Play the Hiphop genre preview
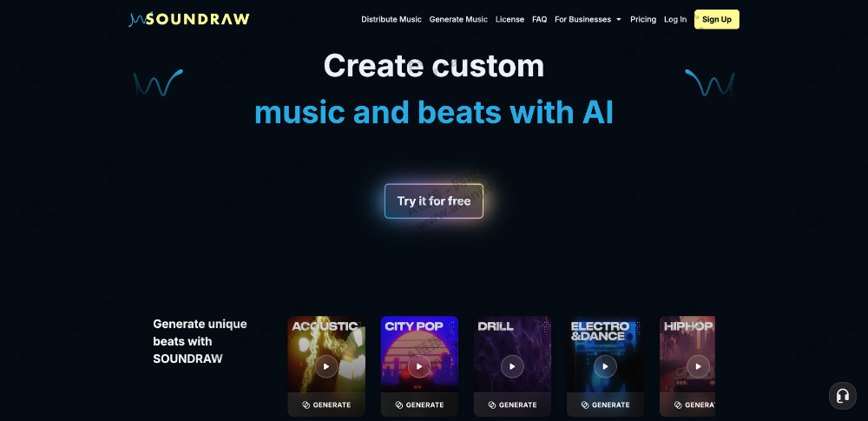Image resolution: width=868 pixels, height=421 pixels. pos(698,366)
